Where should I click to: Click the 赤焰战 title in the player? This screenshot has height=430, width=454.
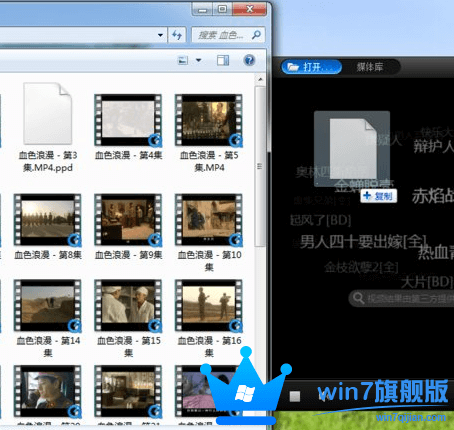[433, 196]
